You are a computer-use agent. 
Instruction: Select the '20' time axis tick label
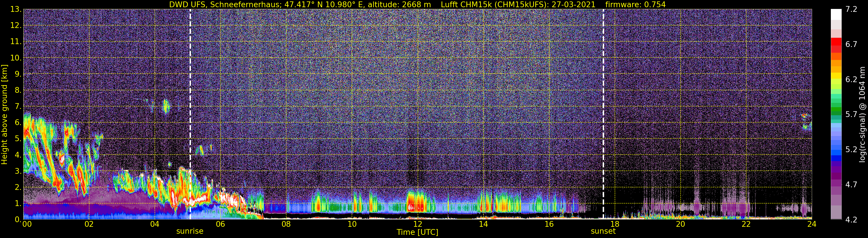680,224
